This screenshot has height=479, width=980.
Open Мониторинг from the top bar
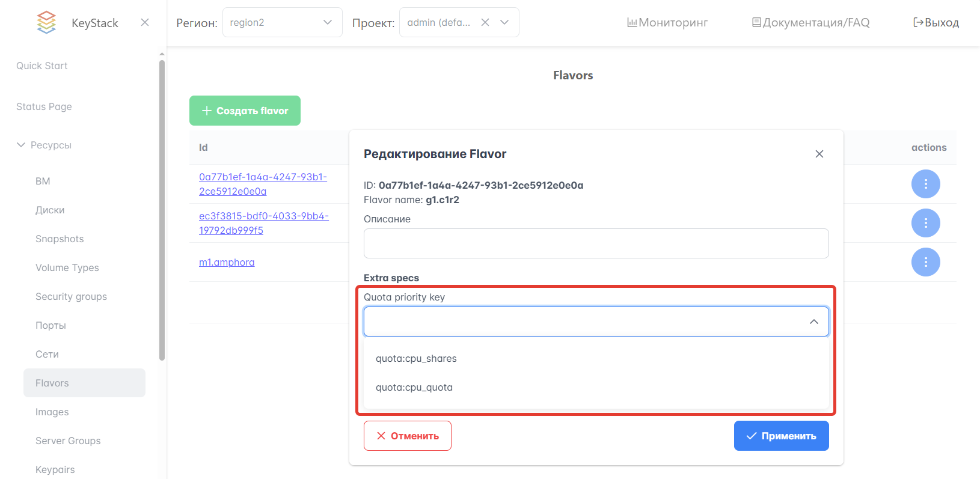click(667, 23)
